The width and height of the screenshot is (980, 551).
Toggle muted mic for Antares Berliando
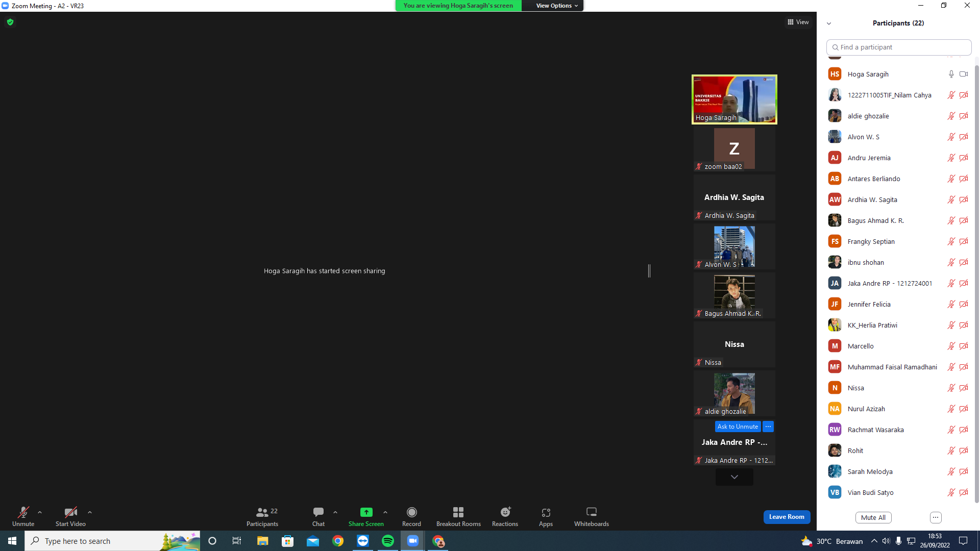[951, 179]
